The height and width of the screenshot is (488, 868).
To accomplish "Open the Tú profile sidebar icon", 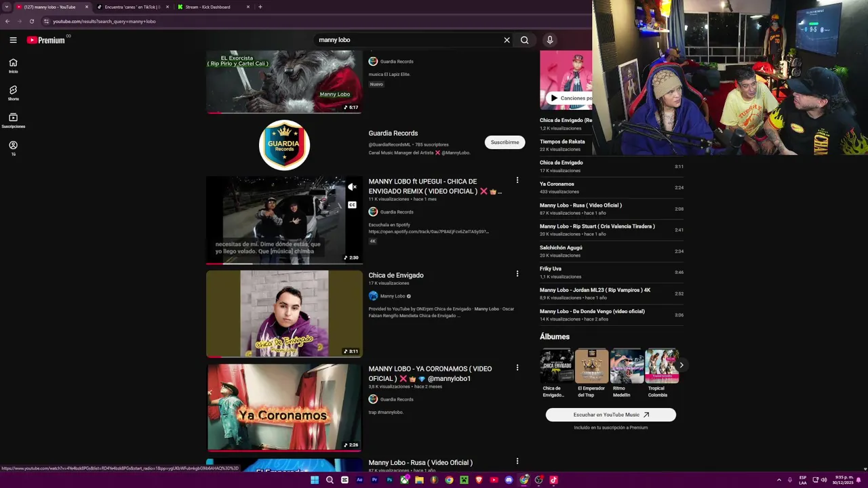I will (x=13, y=148).
